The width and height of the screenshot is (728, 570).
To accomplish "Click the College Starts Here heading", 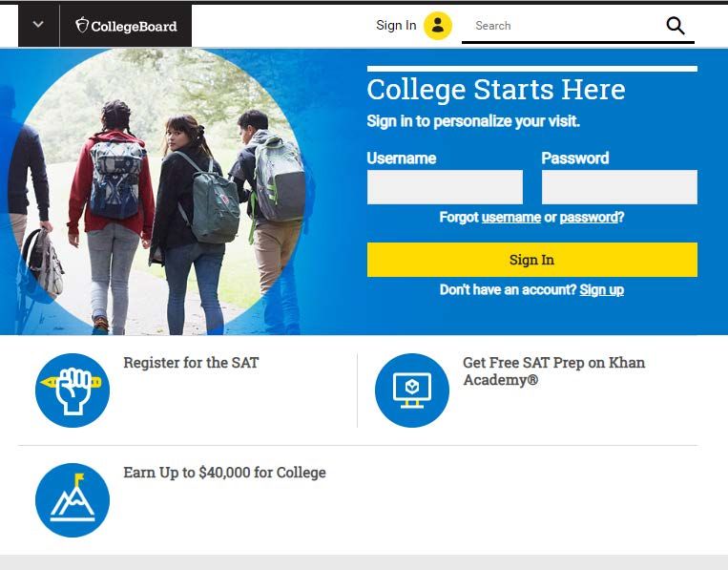I will tap(496, 89).
